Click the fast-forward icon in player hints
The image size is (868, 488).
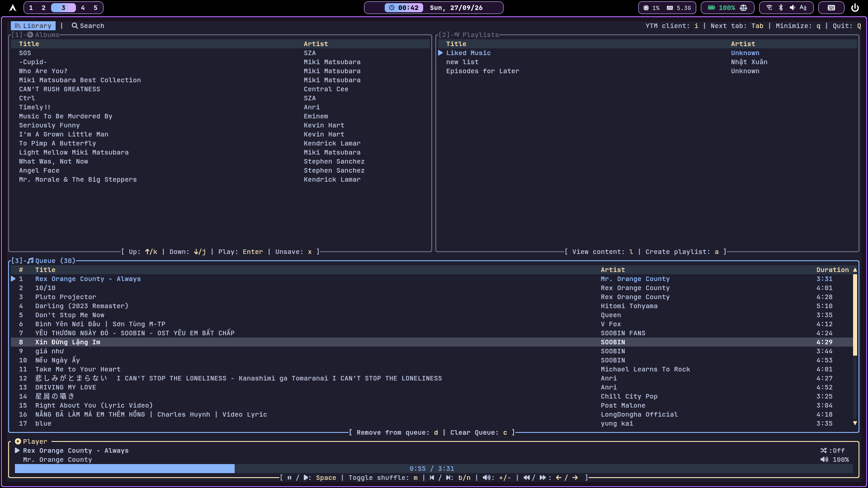coord(542,478)
